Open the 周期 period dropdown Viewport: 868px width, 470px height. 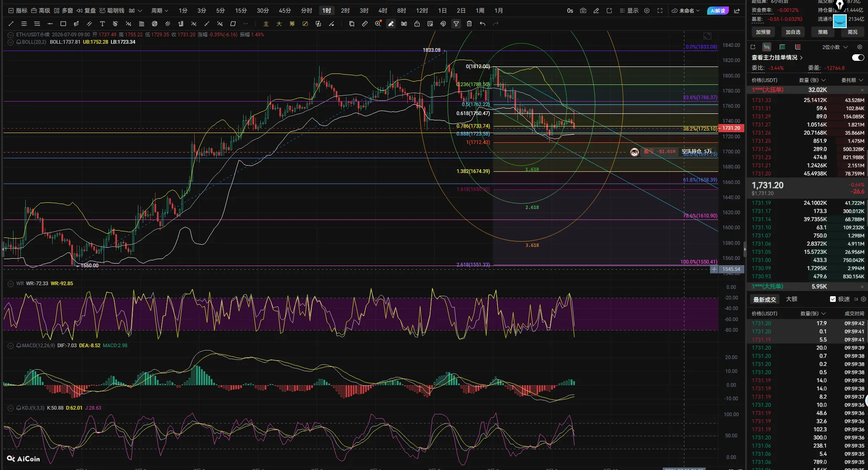click(160, 11)
